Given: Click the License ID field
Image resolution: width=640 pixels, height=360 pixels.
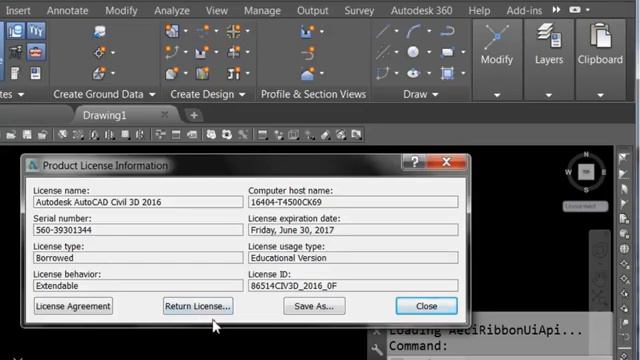Looking at the screenshot, I should [x=353, y=286].
